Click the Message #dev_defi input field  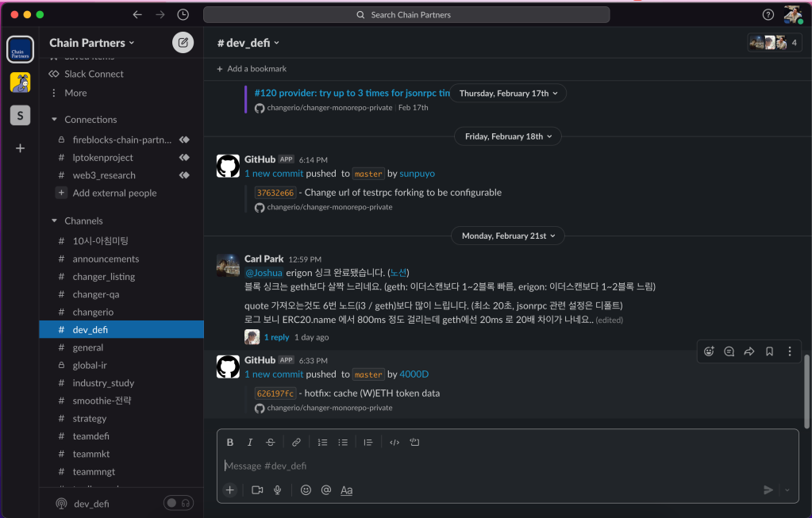(x=507, y=466)
